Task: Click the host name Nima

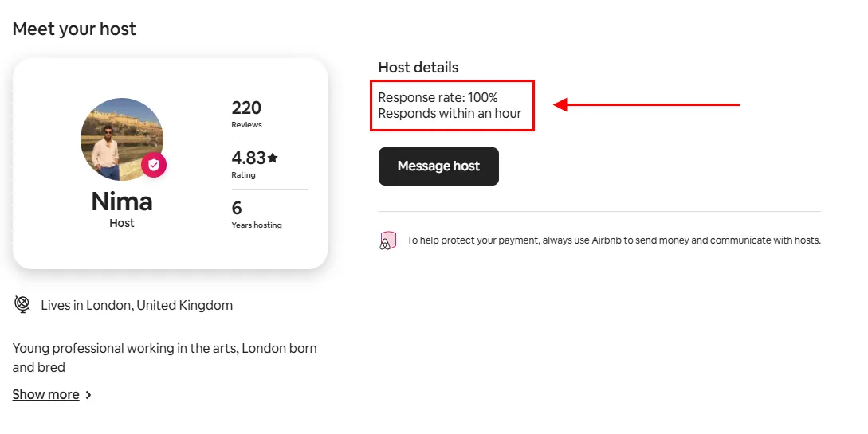Action: (x=122, y=201)
